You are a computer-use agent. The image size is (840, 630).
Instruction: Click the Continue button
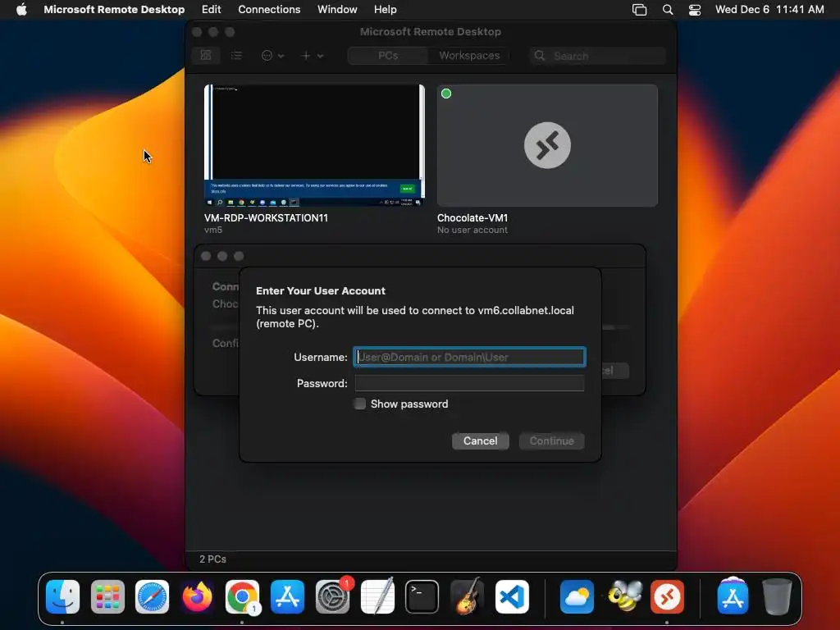point(552,441)
